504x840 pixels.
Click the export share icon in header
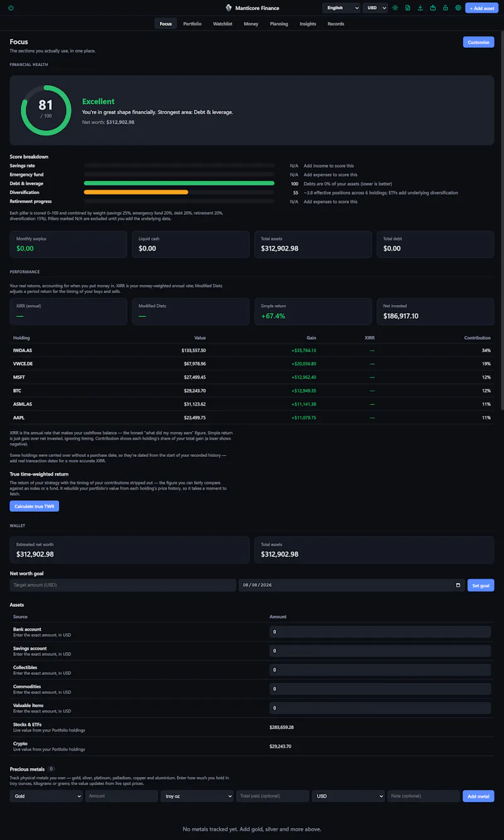tap(433, 8)
